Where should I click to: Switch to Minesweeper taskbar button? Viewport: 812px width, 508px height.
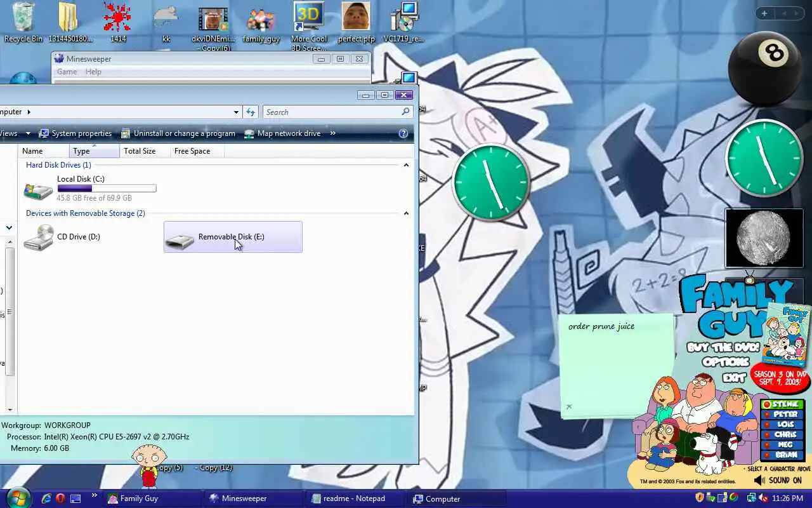pos(253,498)
